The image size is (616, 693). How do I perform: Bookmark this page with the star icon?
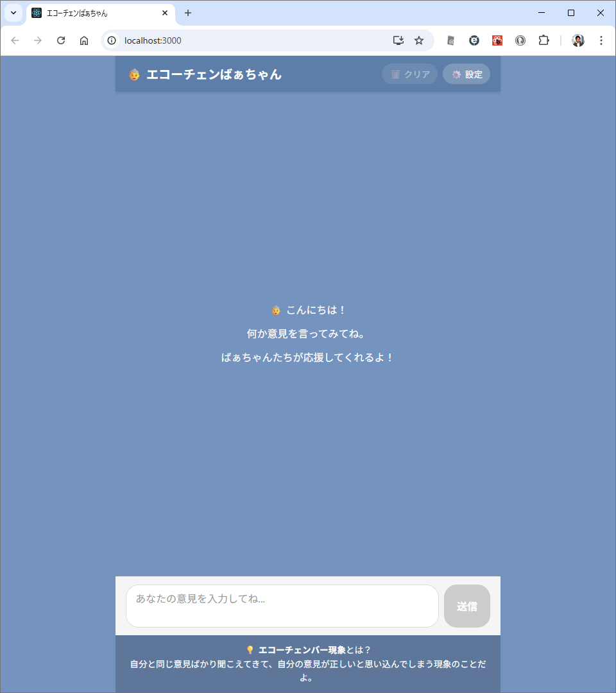[419, 40]
